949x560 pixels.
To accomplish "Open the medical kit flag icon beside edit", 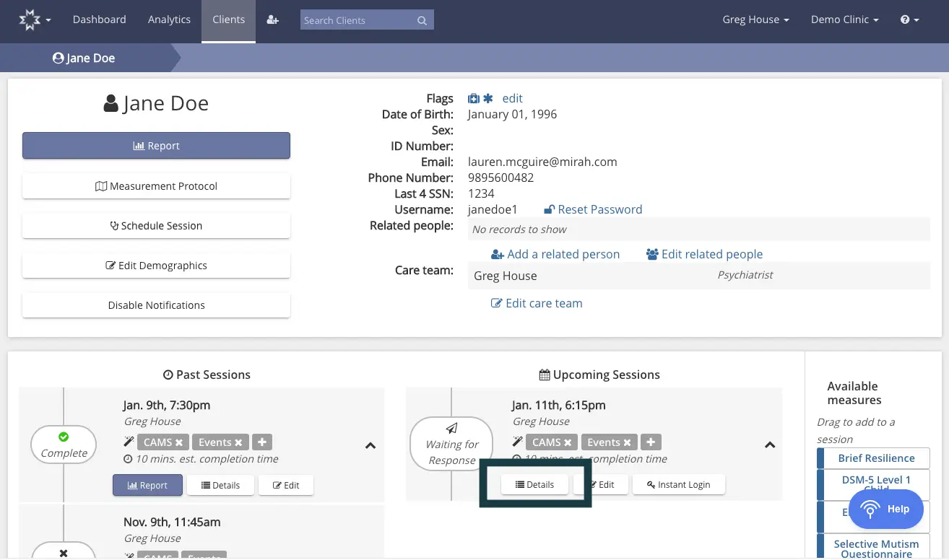I will click(x=473, y=97).
